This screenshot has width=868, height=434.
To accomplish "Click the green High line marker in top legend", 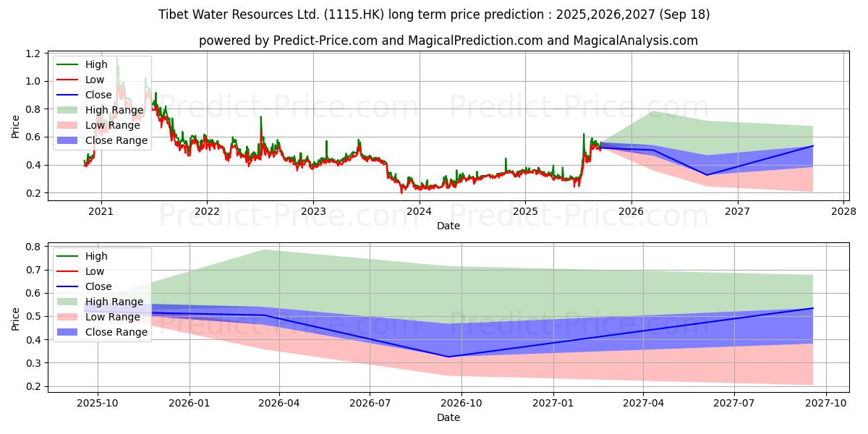I will (x=69, y=64).
